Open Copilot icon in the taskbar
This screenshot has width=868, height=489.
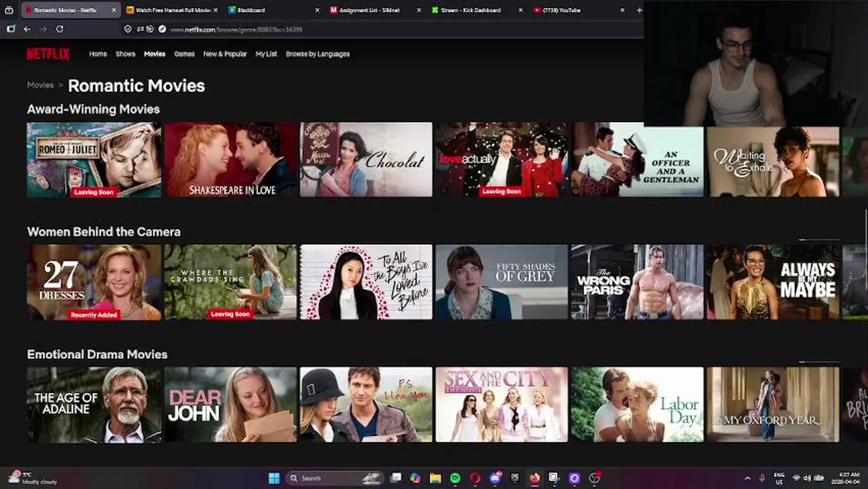pos(416,478)
